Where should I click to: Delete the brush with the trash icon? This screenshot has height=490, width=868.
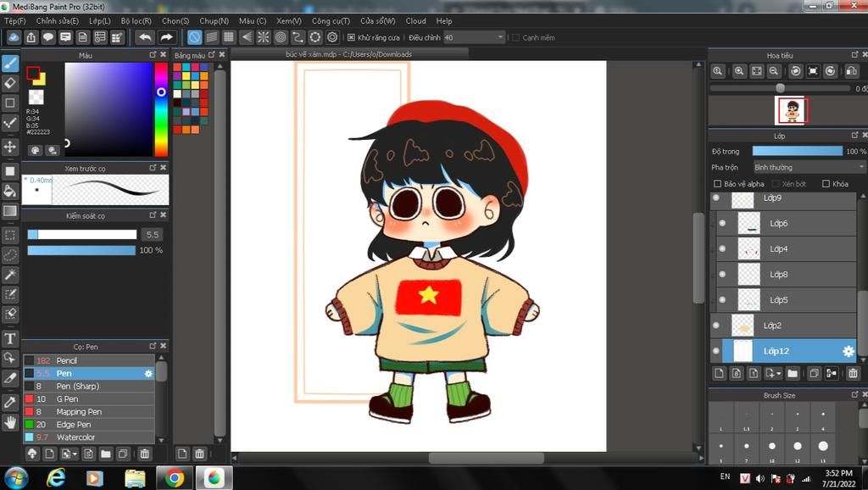pos(144,454)
